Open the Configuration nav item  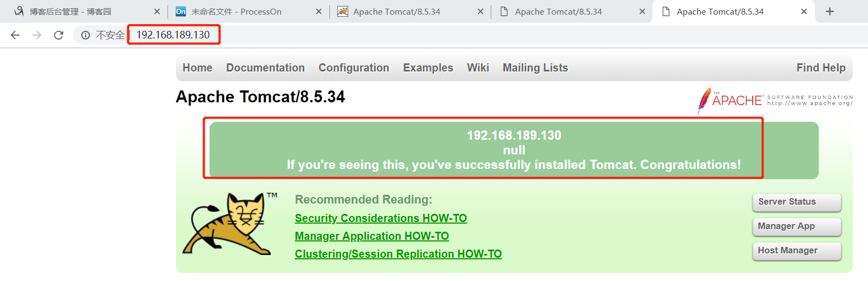354,68
